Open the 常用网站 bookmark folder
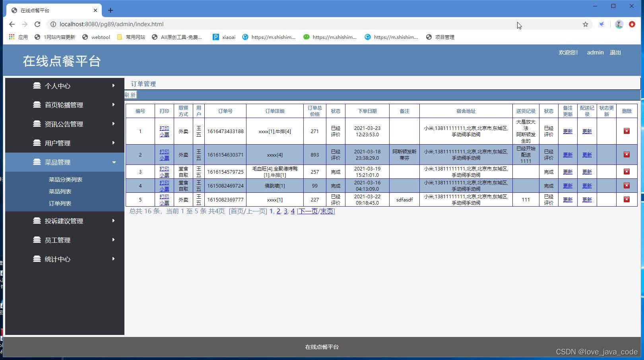644x360 pixels. tap(131, 37)
